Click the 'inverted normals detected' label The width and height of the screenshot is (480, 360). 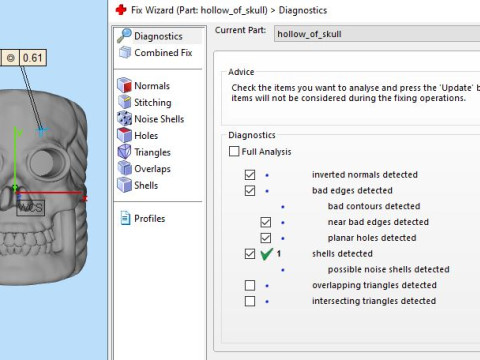click(365, 175)
